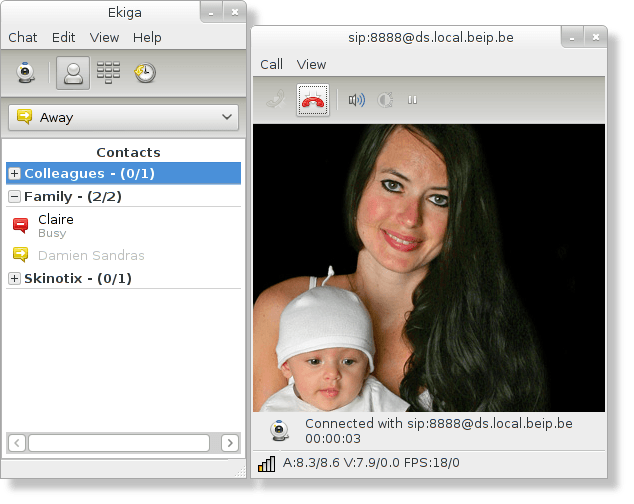Image resolution: width=634 pixels, height=504 pixels.
Task: Click the remote video image
Action: pos(429,268)
